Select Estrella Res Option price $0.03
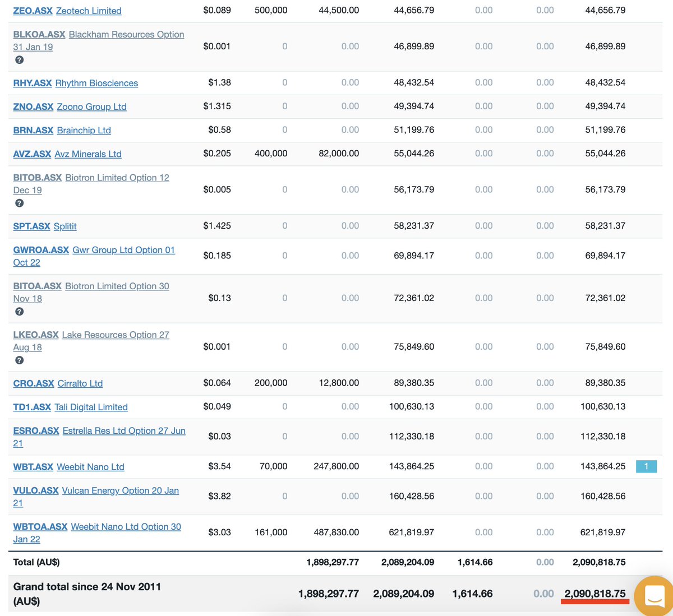 coord(219,436)
